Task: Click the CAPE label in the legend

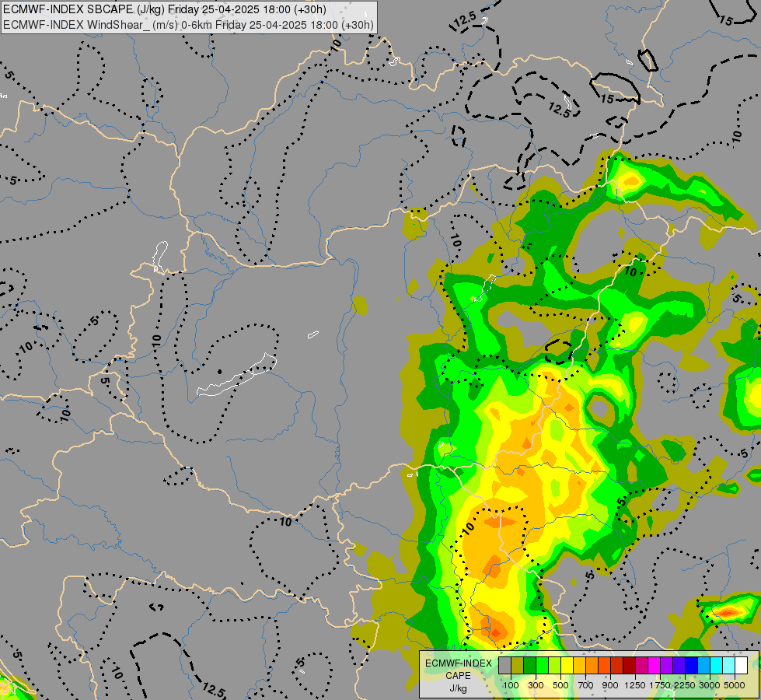Action: 458,676
